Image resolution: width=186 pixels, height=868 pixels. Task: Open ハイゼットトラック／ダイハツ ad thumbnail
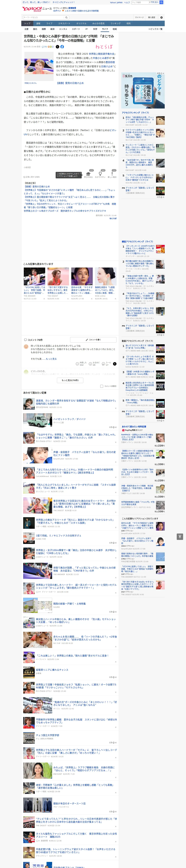38,421
